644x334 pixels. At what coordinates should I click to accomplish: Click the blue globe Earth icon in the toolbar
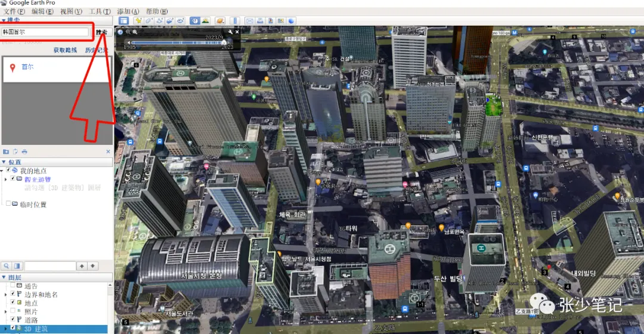coord(291,20)
